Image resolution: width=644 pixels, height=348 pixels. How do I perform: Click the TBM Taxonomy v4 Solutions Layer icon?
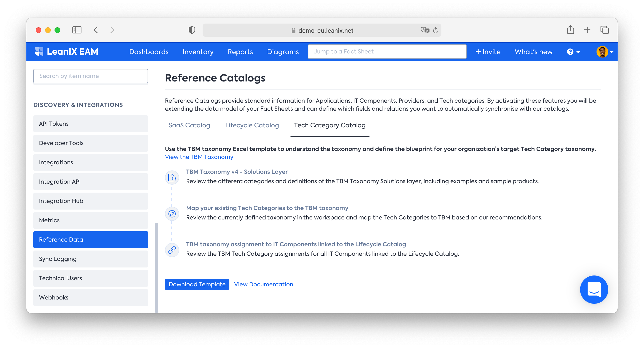tap(172, 177)
